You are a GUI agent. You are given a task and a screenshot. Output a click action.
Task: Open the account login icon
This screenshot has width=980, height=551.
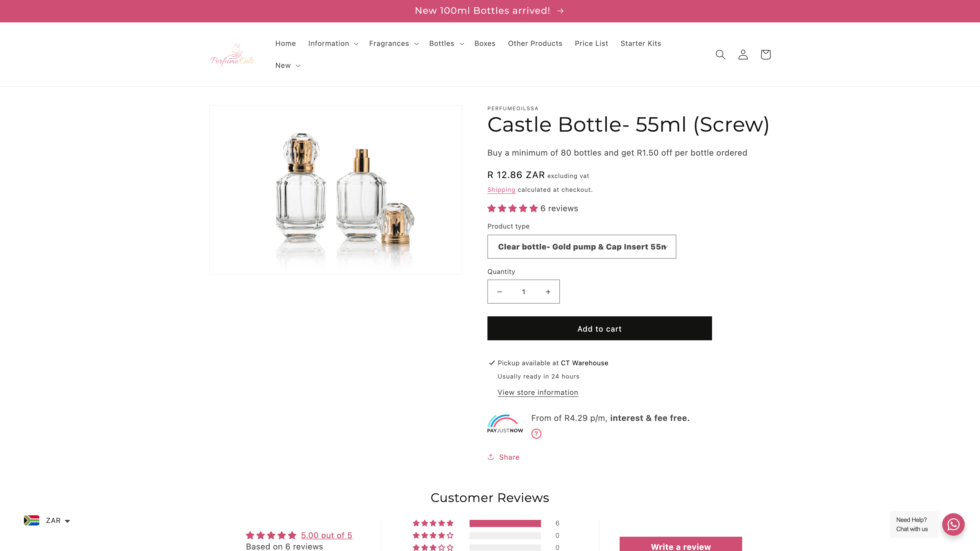[x=743, y=54]
